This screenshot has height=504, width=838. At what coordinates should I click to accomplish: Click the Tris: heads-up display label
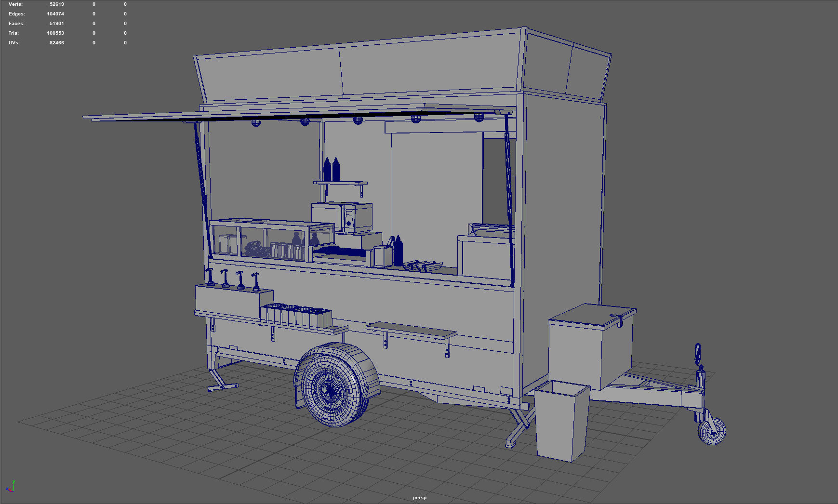pos(13,33)
